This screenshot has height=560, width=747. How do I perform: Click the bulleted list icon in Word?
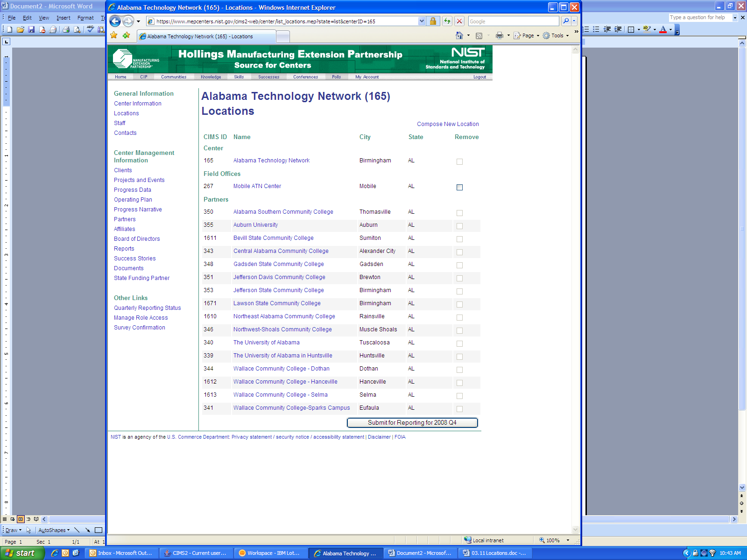596,29
